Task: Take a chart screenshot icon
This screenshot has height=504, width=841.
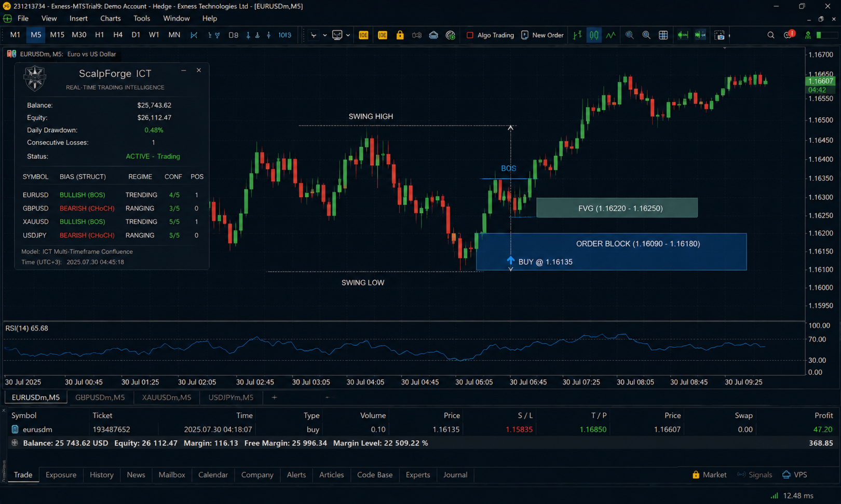Action: [720, 35]
